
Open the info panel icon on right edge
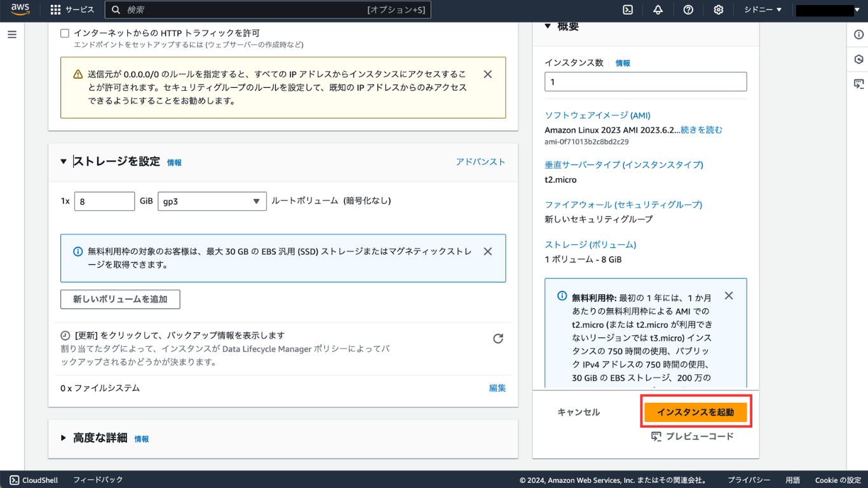click(858, 34)
